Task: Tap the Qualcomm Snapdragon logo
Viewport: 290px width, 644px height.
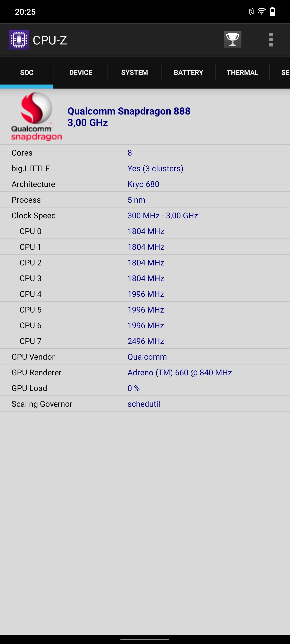Action: pos(36,116)
